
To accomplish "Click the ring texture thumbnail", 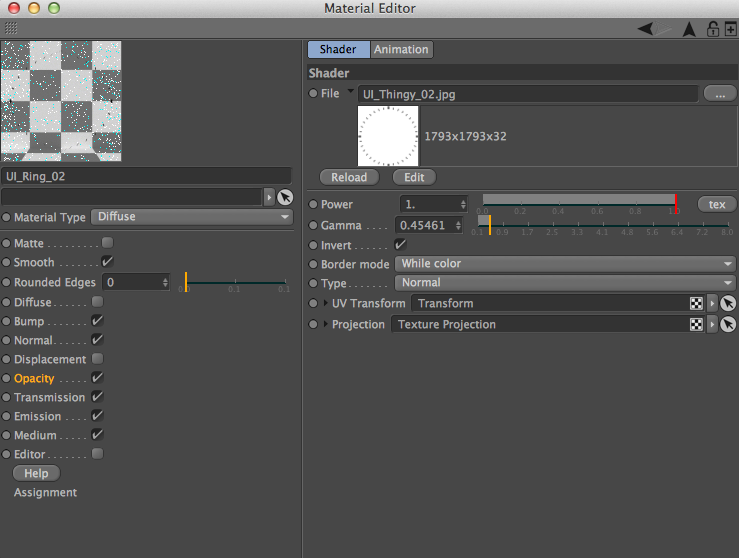I will [388, 136].
